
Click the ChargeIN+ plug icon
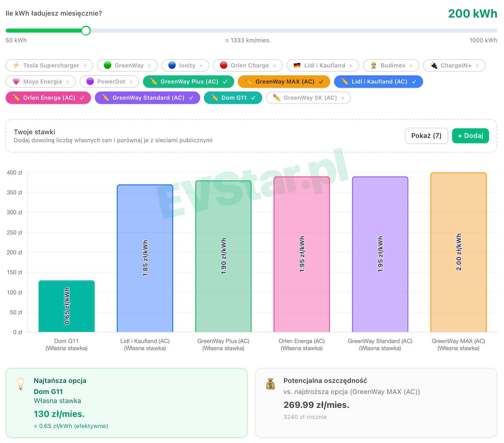pyautogui.click(x=434, y=65)
